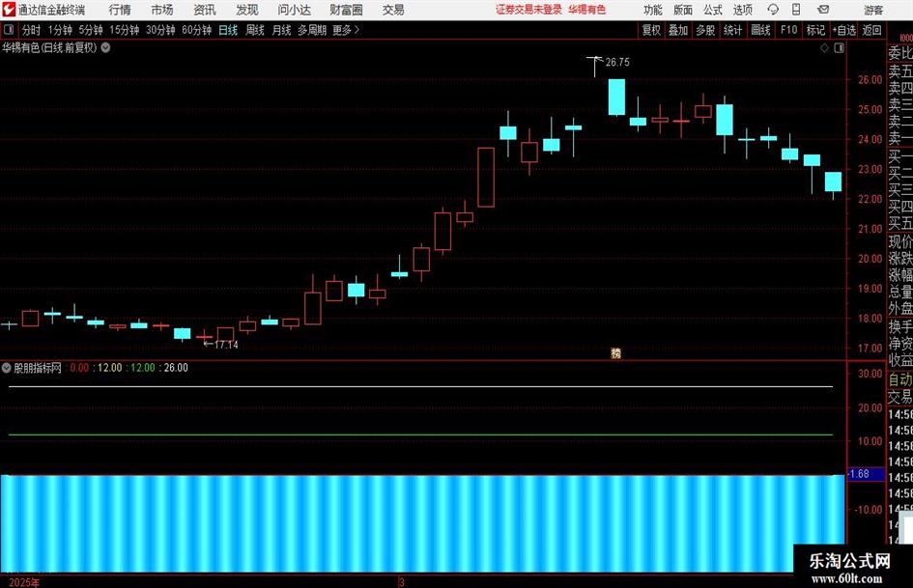Toggle the left sidebar panel icon

(x=9, y=30)
